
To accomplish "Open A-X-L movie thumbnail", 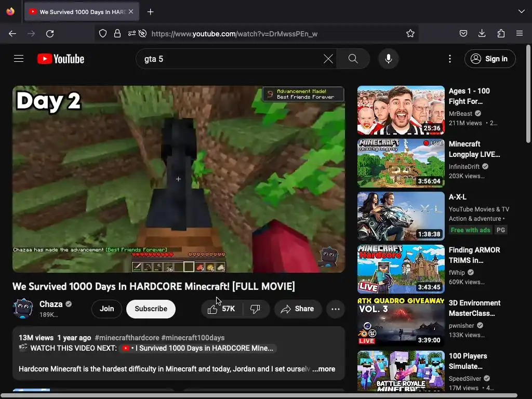I will tap(401, 216).
